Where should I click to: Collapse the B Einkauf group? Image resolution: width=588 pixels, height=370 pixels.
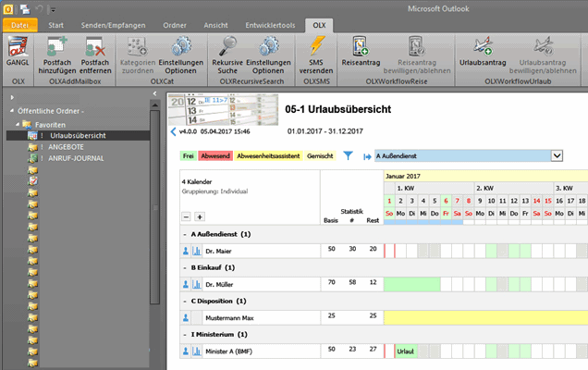pos(186,267)
